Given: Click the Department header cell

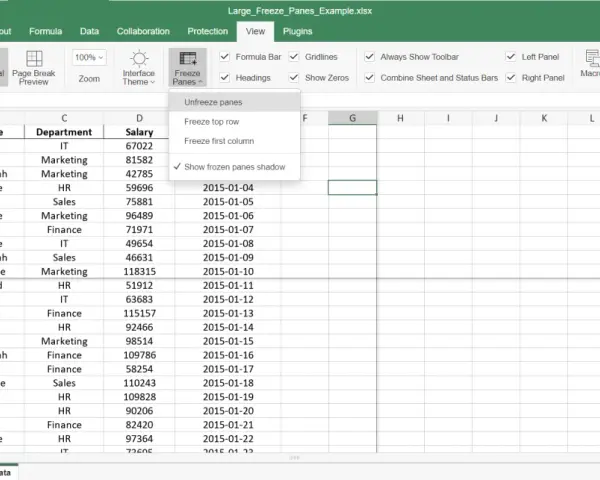Looking at the screenshot, I should (64, 132).
